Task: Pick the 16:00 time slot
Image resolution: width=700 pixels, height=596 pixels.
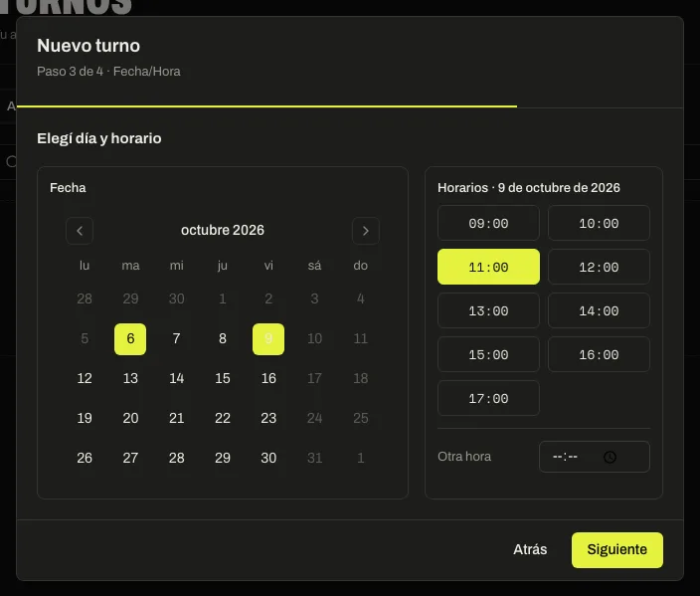Action: pos(599,354)
